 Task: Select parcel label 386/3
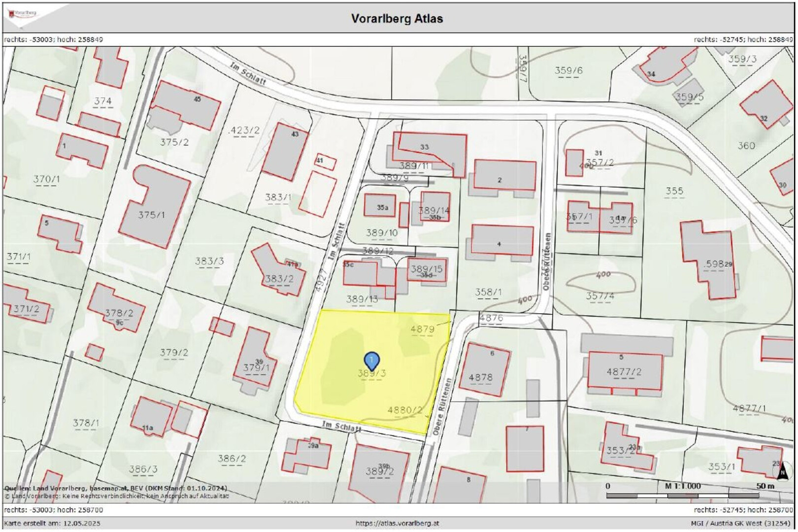point(143,469)
